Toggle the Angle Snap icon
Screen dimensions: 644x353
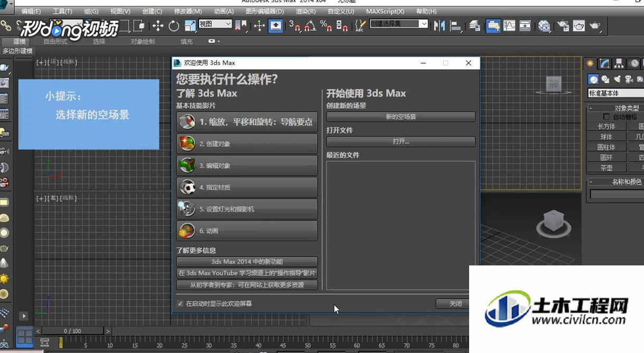[x=311, y=26]
